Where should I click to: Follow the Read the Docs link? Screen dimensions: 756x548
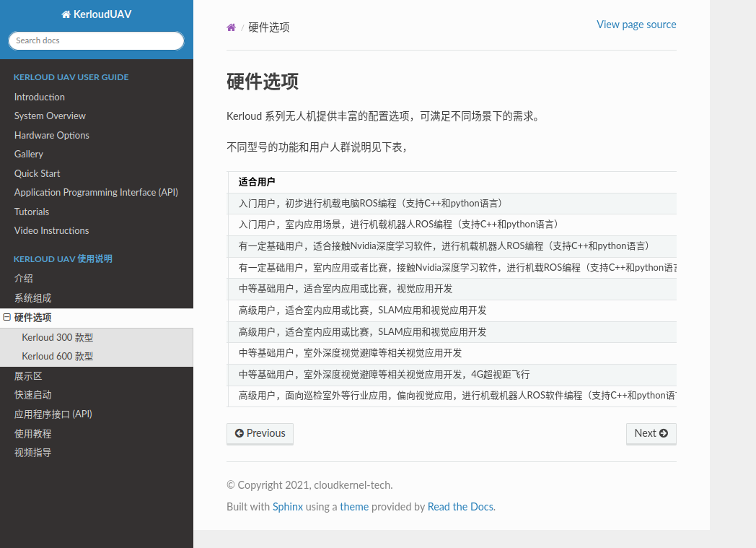[x=460, y=507]
